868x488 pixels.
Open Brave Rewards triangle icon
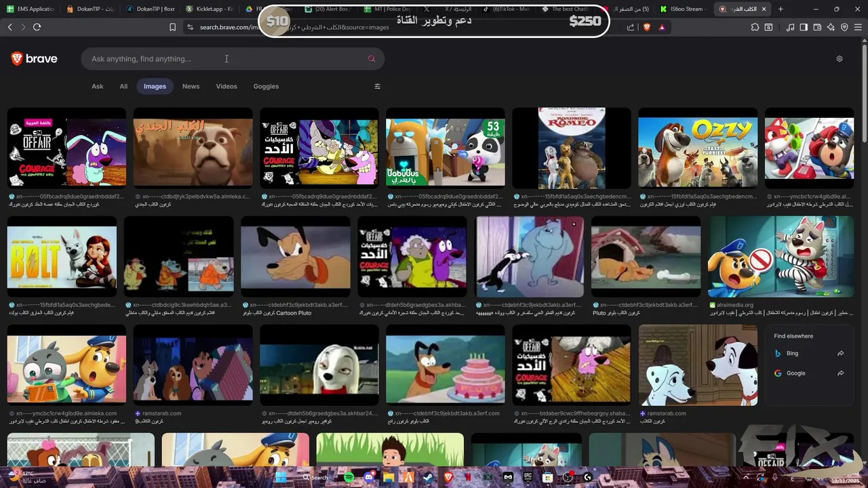coord(662,27)
